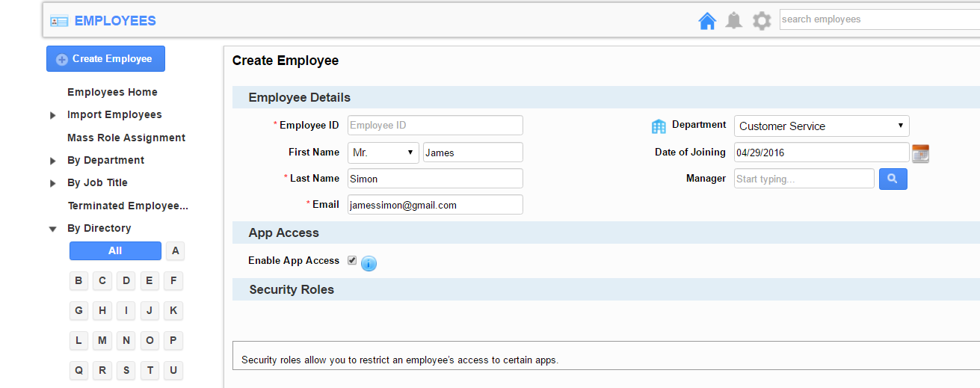Filter directory by letter P
980x388 pixels.
coord(173,341)
